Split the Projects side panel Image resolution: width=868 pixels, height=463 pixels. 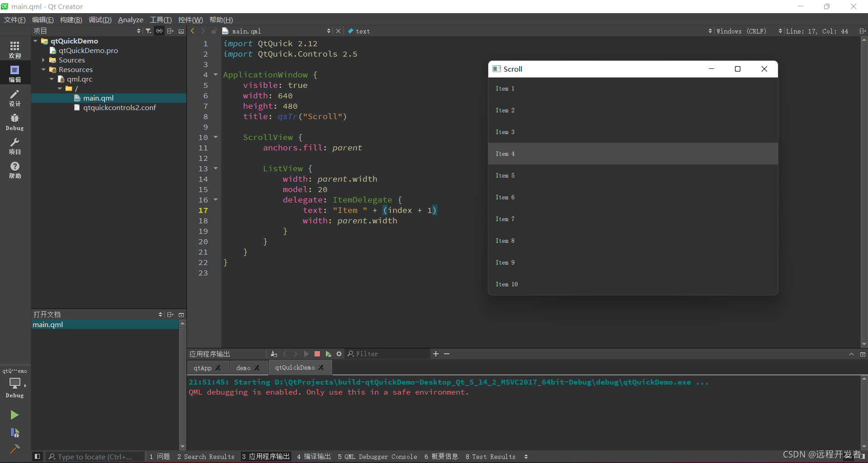click(x=170, y=31)
